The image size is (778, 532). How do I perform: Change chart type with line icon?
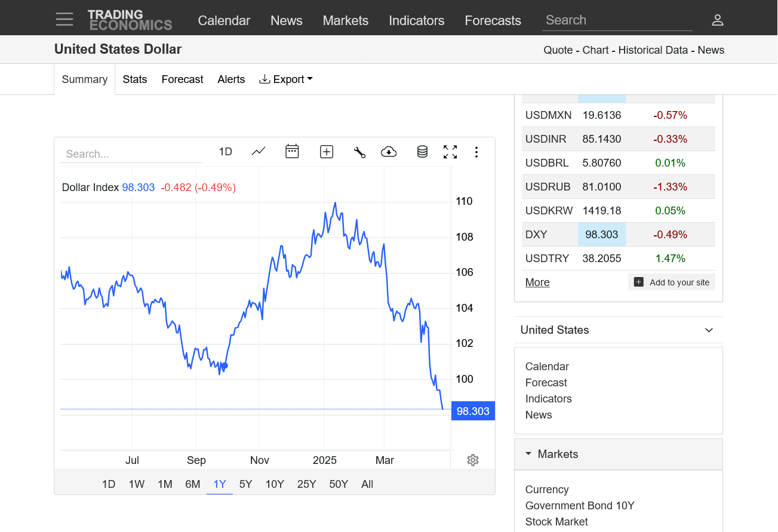tap(259, 152)
